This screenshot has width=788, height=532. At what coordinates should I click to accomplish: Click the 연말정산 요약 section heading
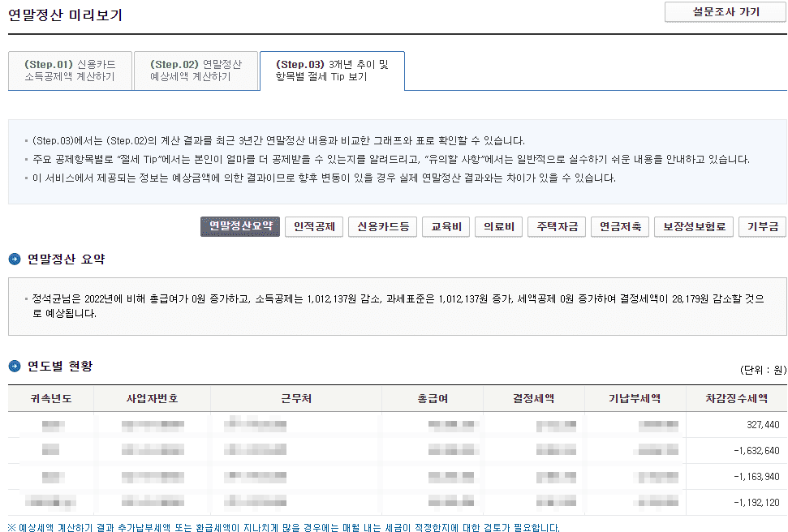67,260
